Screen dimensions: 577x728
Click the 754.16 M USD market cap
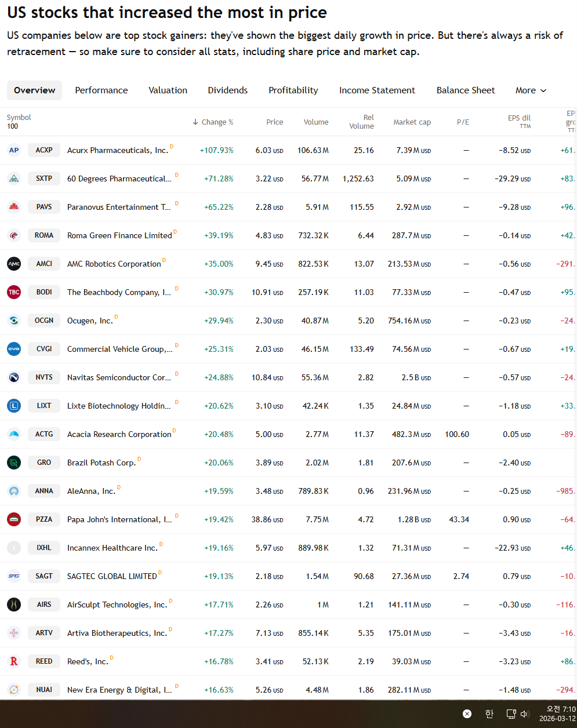pyautogui.click(x=409, y=321)
